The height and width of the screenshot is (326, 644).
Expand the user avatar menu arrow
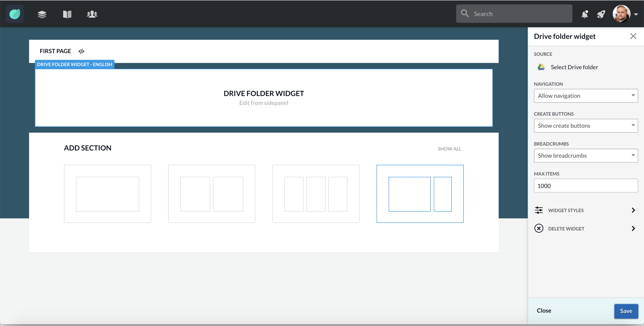tap(636, 15)
